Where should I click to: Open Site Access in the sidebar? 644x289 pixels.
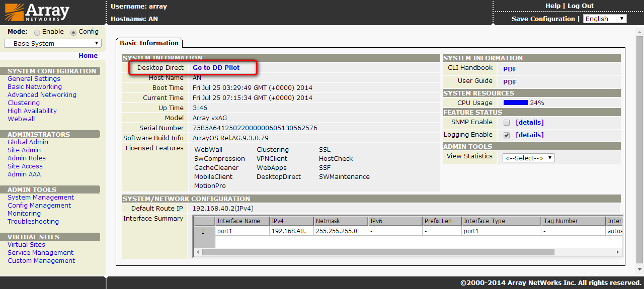(25, 166)
